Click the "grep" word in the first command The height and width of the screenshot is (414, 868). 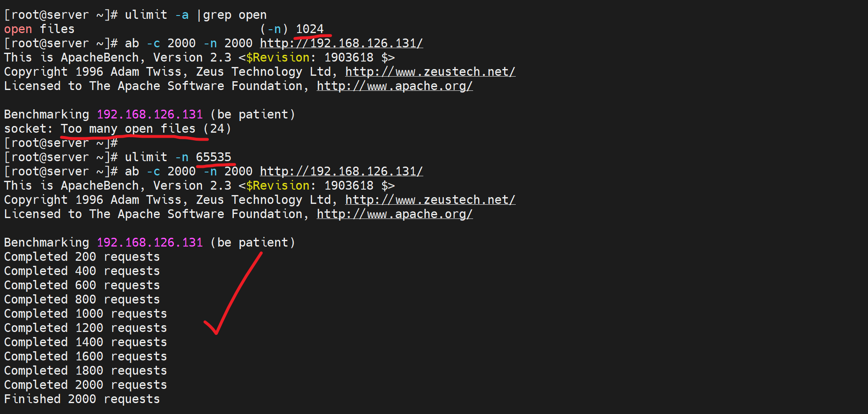(217, 15)
